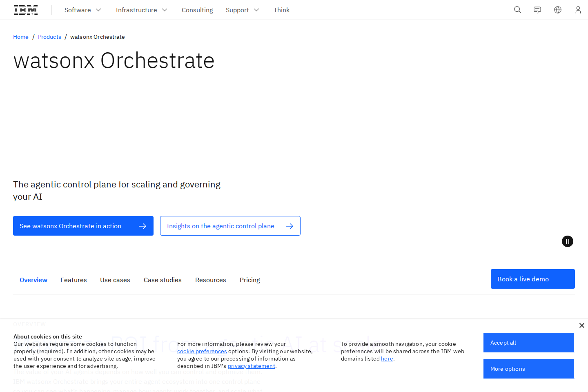Click 'About cookies on this site' heading
The width and height of the screenshot is (588, 392).
48,336
